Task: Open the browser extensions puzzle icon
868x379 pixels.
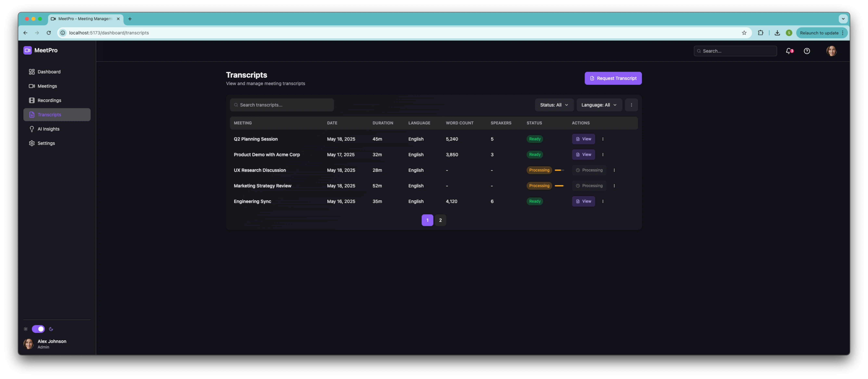Action: point(760,33)
